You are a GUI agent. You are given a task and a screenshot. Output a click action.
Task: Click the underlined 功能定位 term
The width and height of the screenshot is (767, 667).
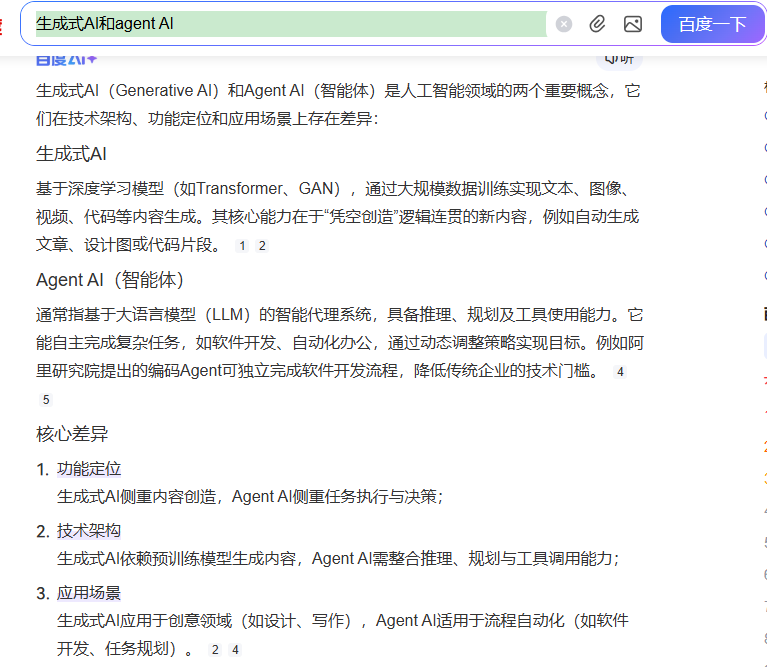tap(89, 468)
